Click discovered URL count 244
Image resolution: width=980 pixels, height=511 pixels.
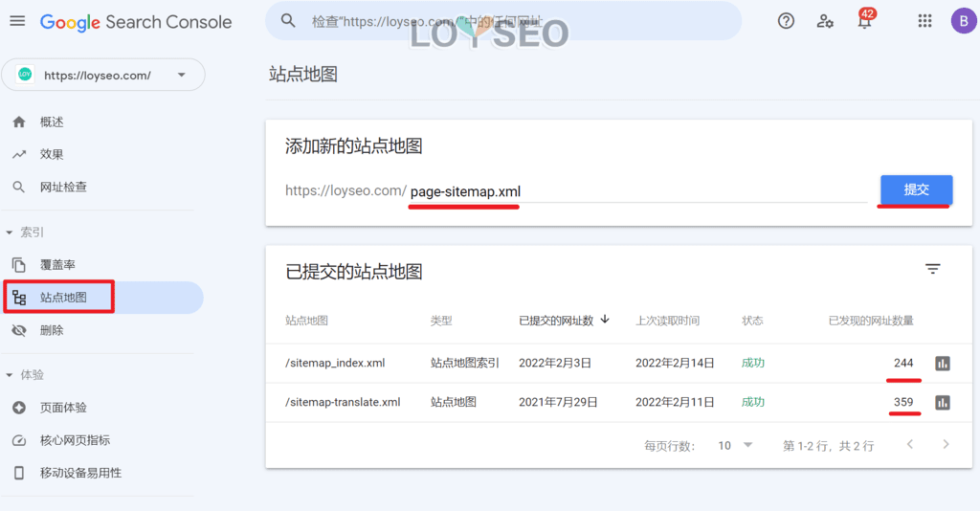903,363
